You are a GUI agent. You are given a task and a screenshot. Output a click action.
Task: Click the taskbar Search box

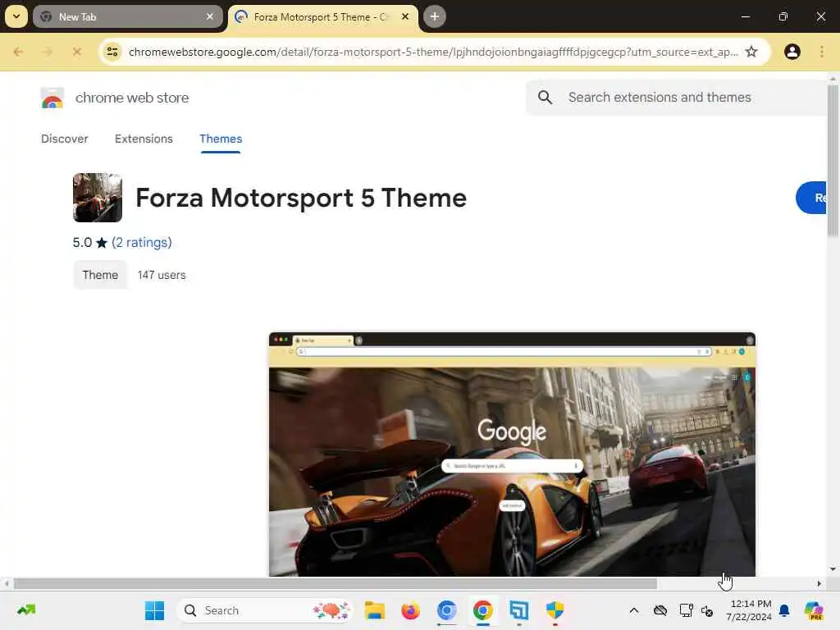pos(264,610)
